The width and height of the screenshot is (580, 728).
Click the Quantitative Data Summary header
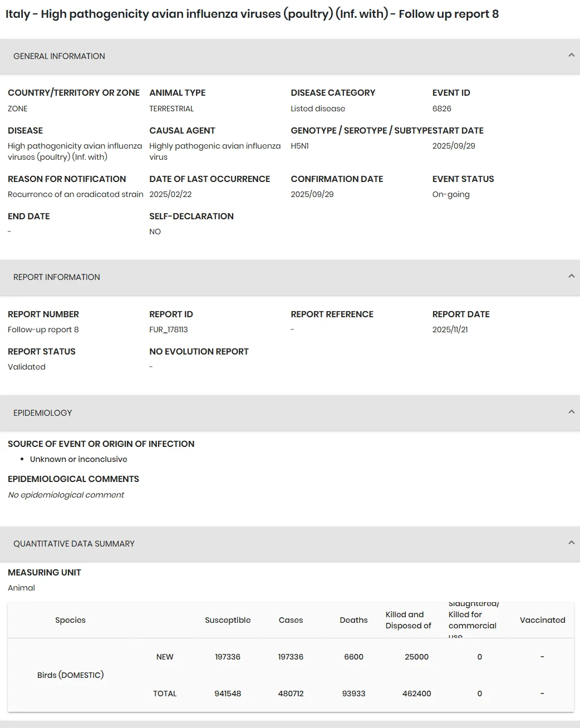point(290,544)
